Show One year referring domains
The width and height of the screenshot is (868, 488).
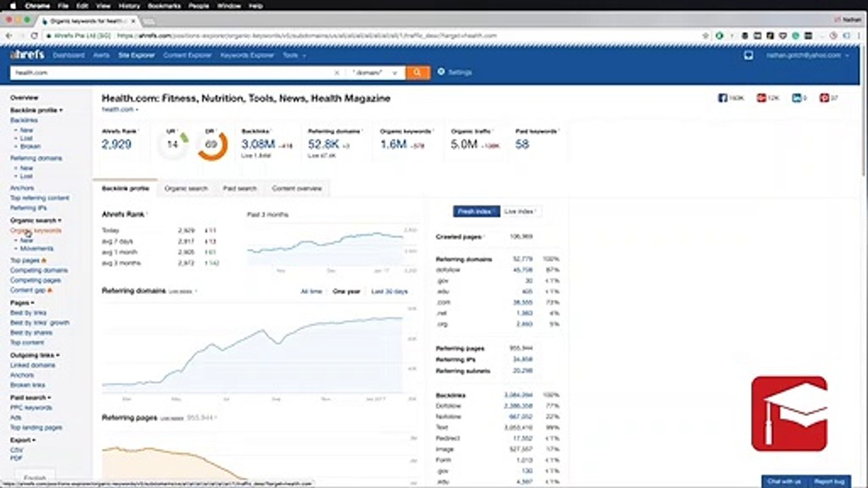click(x=347, y=291)
